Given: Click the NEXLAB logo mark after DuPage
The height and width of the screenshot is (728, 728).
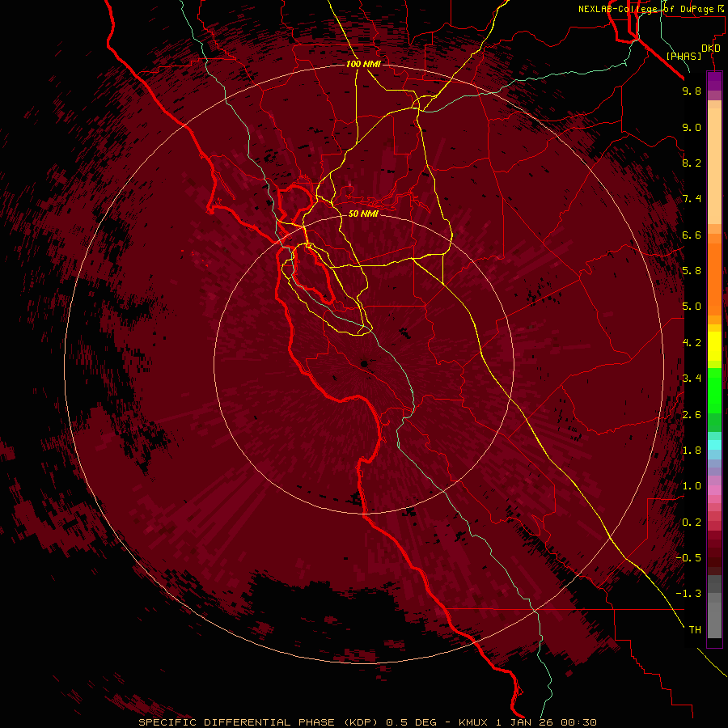Looking at the screenshot, I should pos(721,9).
